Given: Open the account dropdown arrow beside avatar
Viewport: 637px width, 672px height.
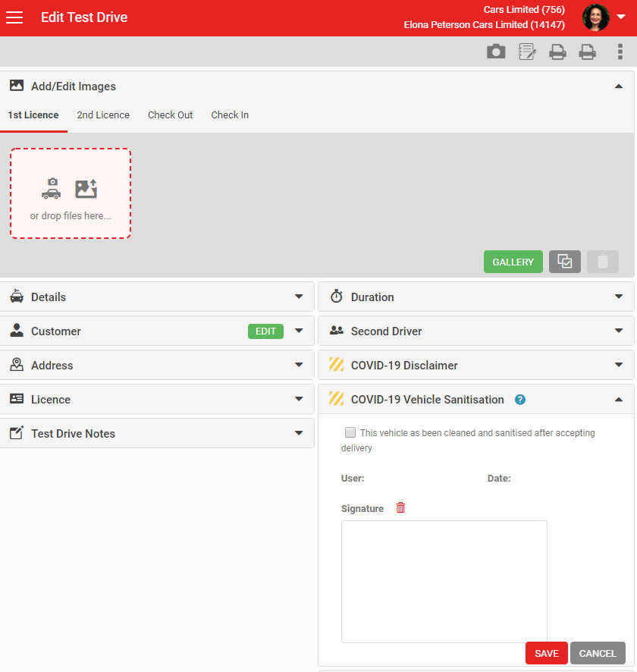Looking at the screenshot, I should tap(621, 17).
